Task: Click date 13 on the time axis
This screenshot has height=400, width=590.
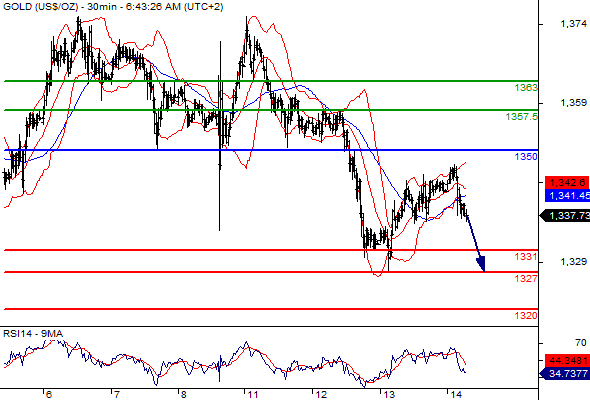Action: 389,394
